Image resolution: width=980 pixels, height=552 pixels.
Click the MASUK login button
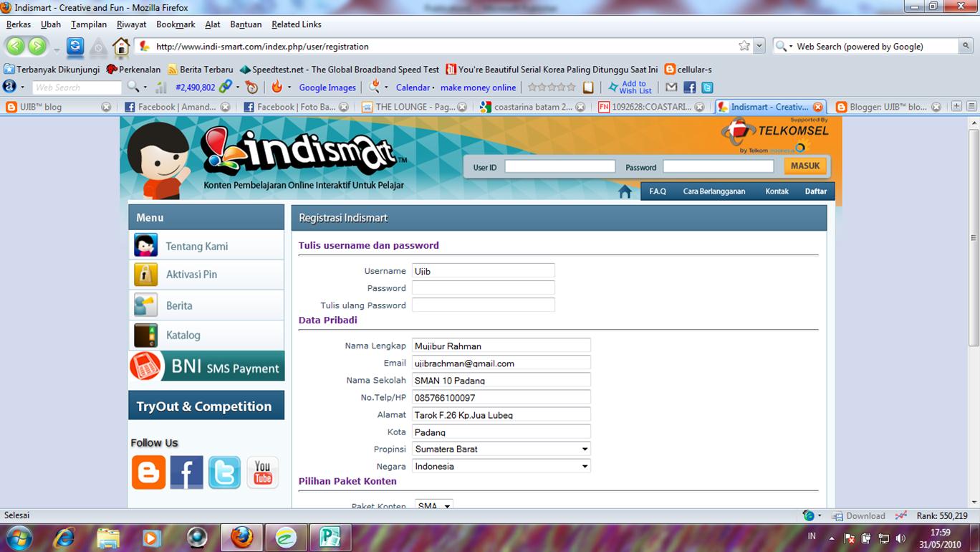pyautogui.click(x=805, y=166)
